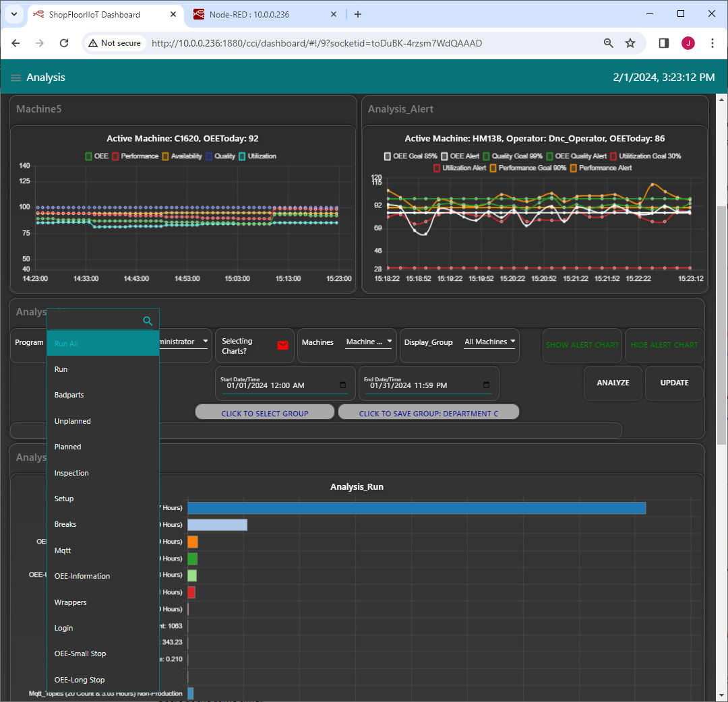Go back with browser back arrow
The image size is (728, 702).
16,43
